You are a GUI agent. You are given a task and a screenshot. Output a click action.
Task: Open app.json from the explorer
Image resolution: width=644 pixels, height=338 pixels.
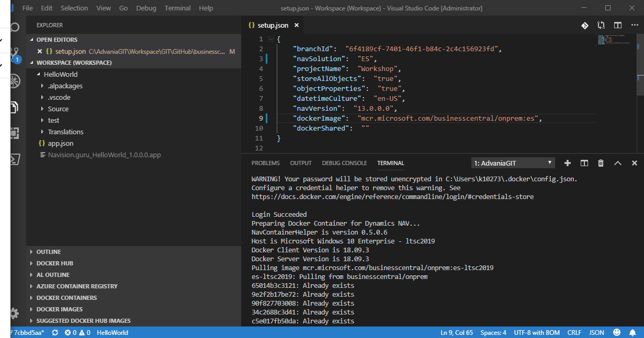pos(60,143)
